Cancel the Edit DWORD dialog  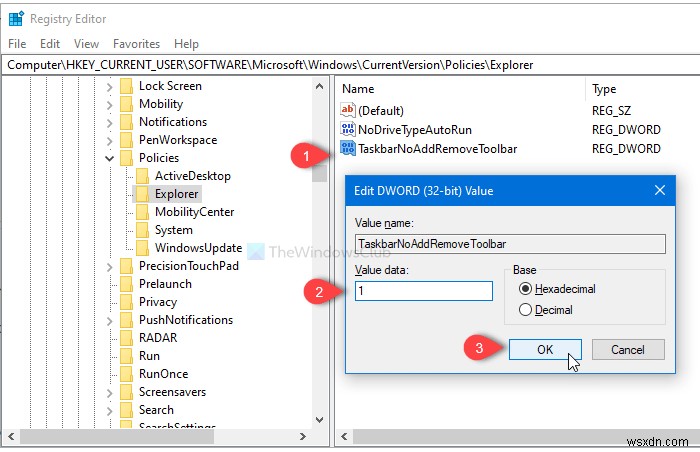coord(628,349)
